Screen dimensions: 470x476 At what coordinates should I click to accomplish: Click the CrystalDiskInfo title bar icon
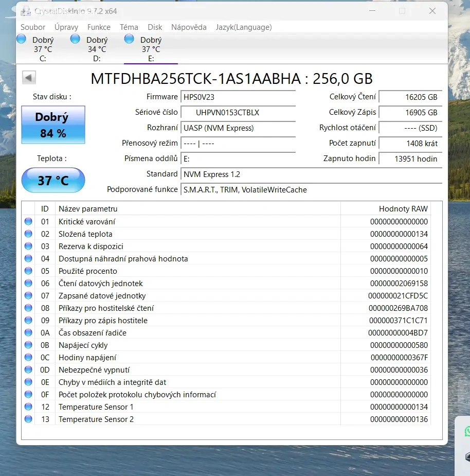click(26, 11)
